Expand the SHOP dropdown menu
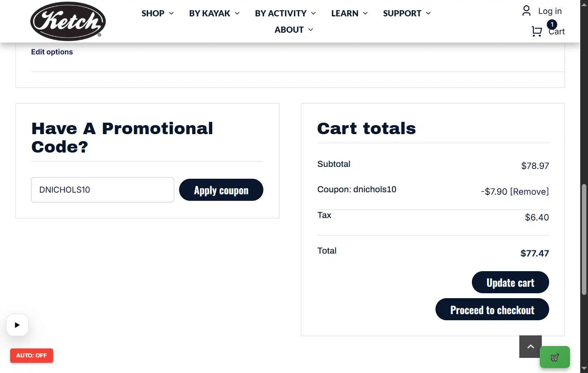The width and height of the screenshot is (588, 373). click(x=157, y=13)
